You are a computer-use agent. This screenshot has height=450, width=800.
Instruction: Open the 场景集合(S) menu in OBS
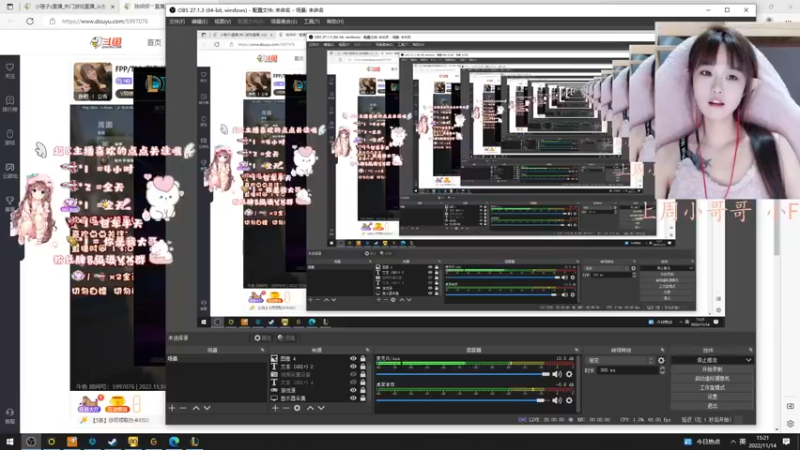[x=284, y=21]
